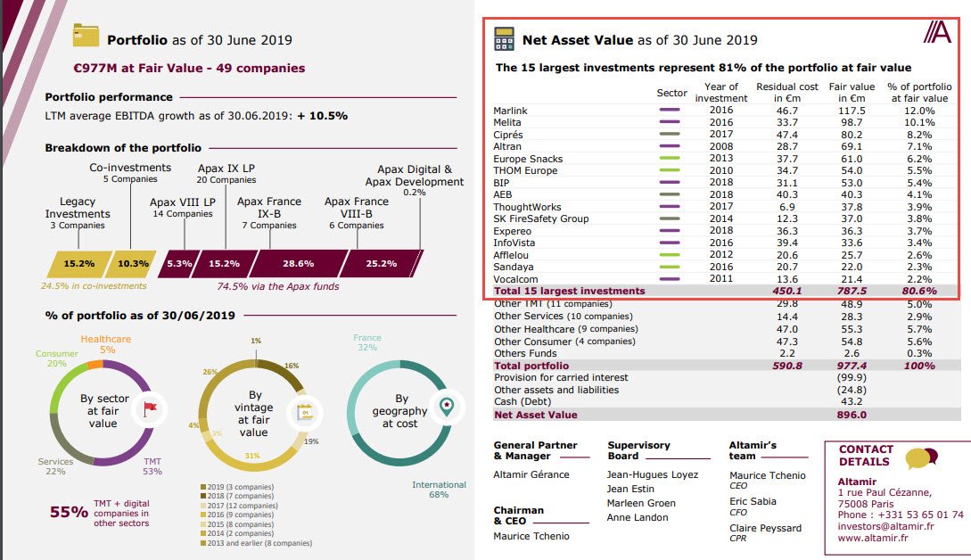Viewport: 971px width, 560px height.
Task: Click the Services 22% sector label
Action: click(55, 466)
